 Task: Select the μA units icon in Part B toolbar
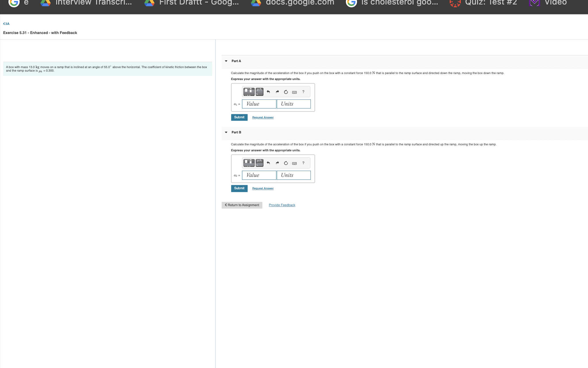(259, 163)
